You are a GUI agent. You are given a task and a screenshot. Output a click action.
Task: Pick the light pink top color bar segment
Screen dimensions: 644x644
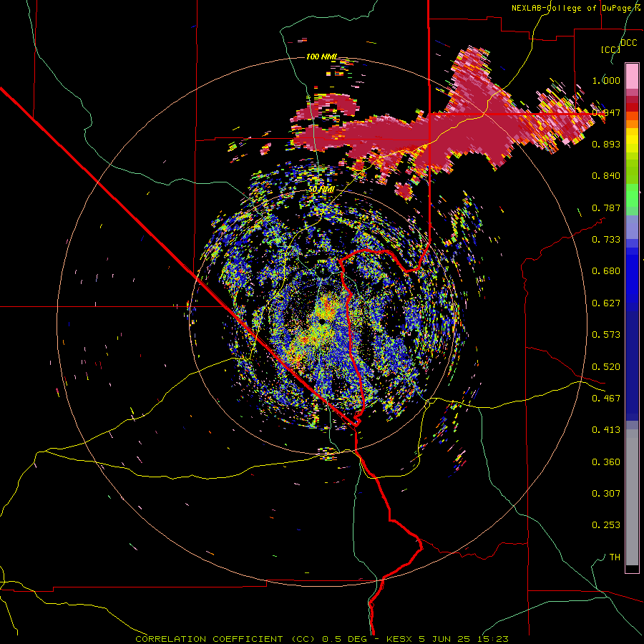click(632, 76)
